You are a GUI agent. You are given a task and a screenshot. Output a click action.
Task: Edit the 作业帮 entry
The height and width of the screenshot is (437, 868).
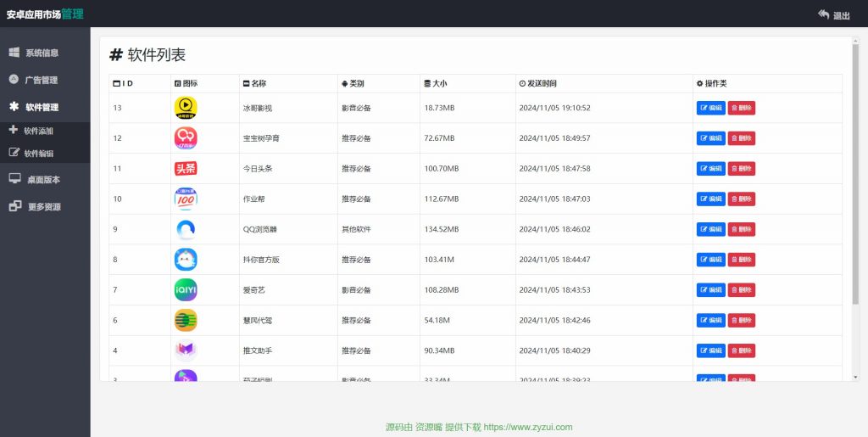tap(711, 199)
